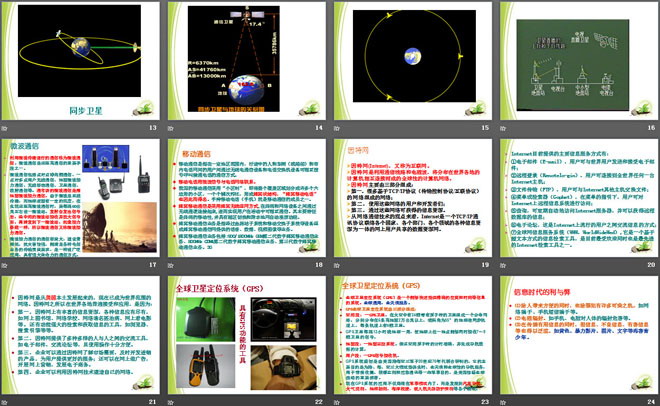Select slide 13 thumbnail titled 同步卫星
660x406 pixels.
point(81,61)
